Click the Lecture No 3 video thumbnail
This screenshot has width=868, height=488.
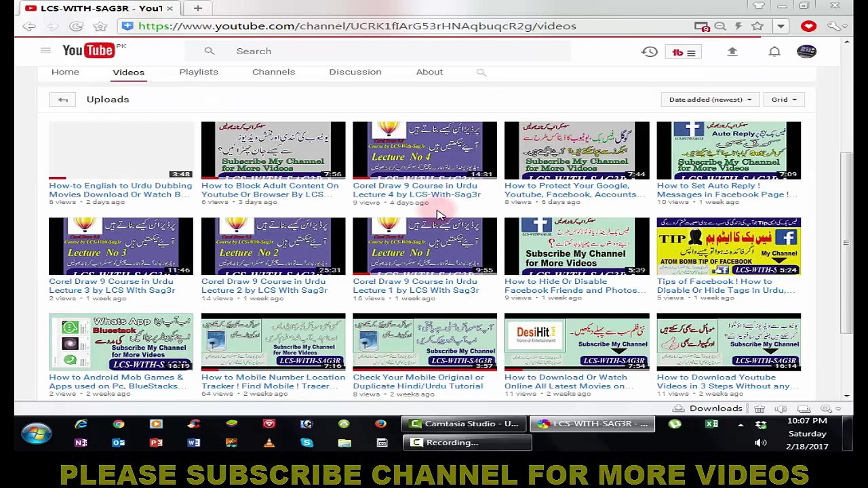point(121,246)
